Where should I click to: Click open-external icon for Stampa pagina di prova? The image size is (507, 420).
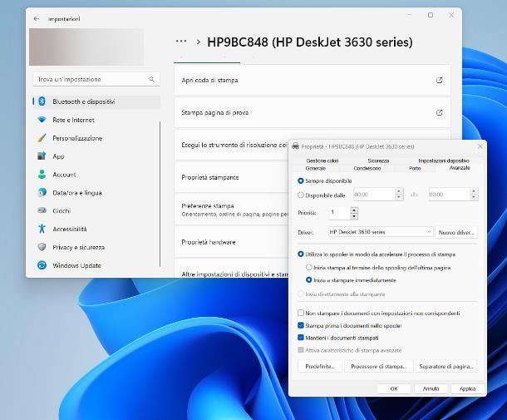[439, 112]
